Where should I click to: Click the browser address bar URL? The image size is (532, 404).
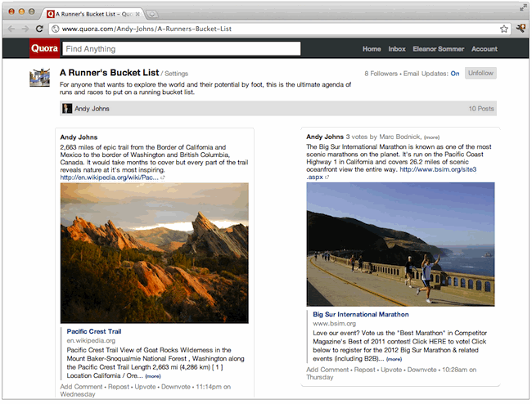147,29
